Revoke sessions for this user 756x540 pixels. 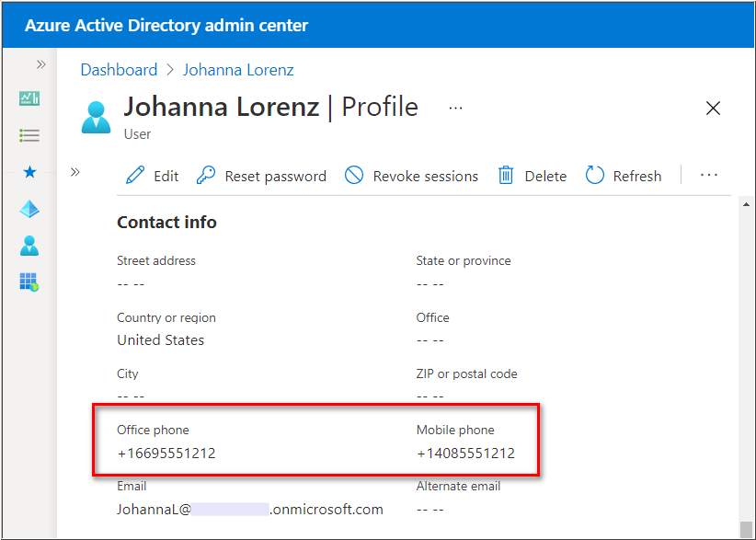click(x=412, y=176)
